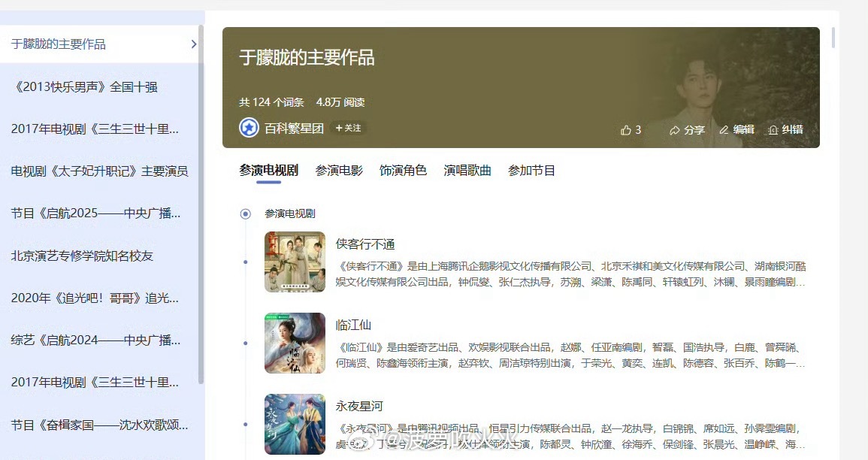868x460 pixels.
Task: Open the 临江仙 title link
Action: (x=353, y=325)
